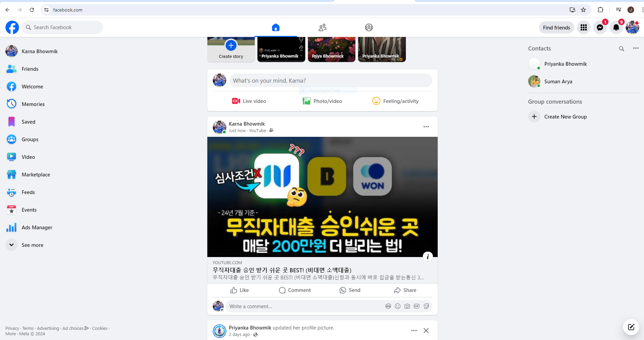Open the Friends tab in top navigation
Viewport: 644px width, 340px height.
point(322,27)
